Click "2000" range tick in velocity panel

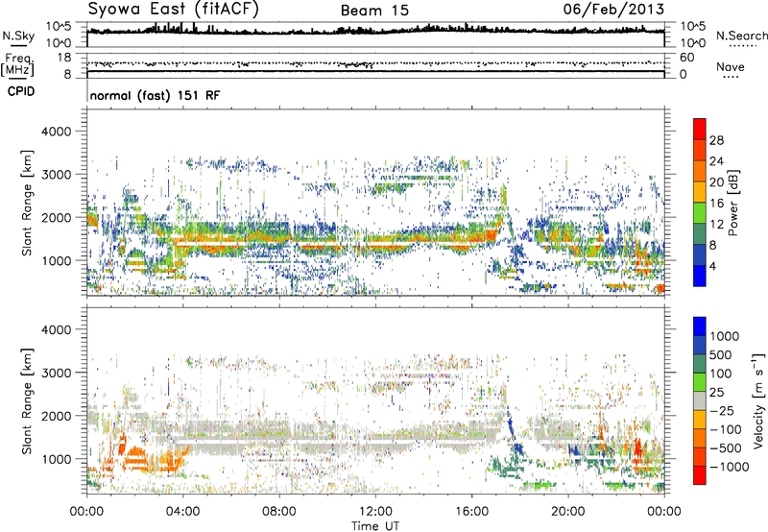[x=56, y=416]
